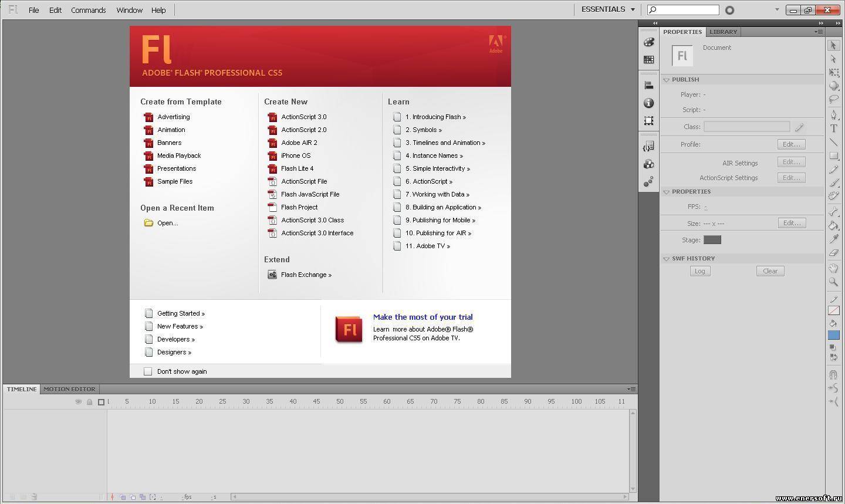Select the Pen tool
The height and width of the screenshot is (504, 845).
(x=833, y=114)
